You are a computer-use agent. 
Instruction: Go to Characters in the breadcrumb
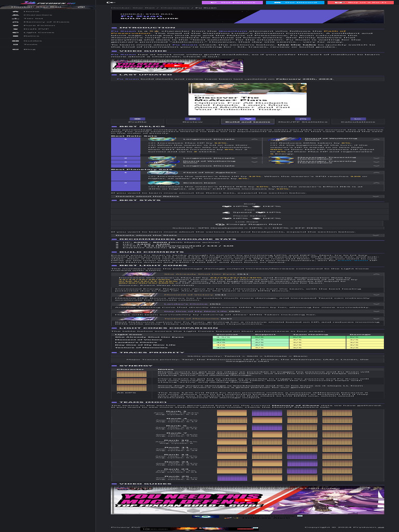[175, 7]
